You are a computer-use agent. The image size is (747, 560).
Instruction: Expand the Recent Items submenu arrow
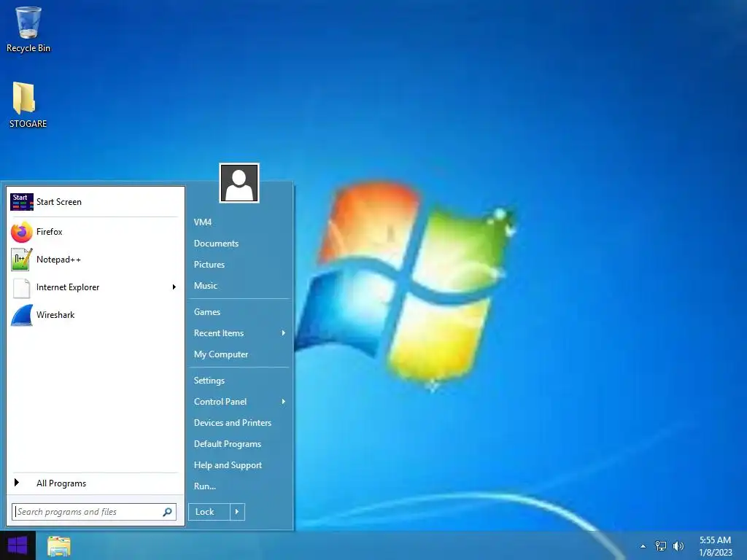click(284, 333)
